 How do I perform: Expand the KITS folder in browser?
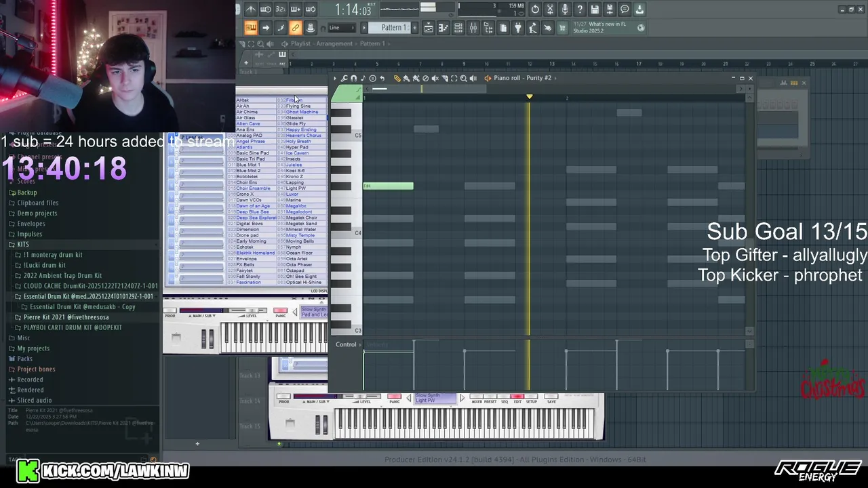point(23,244)
